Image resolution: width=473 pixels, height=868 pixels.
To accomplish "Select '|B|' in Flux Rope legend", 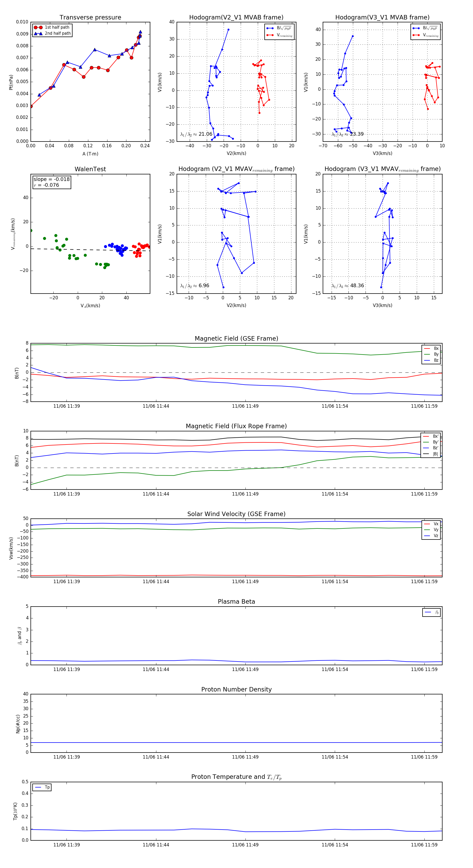I will pyautogui.click(x=431, y=454).
